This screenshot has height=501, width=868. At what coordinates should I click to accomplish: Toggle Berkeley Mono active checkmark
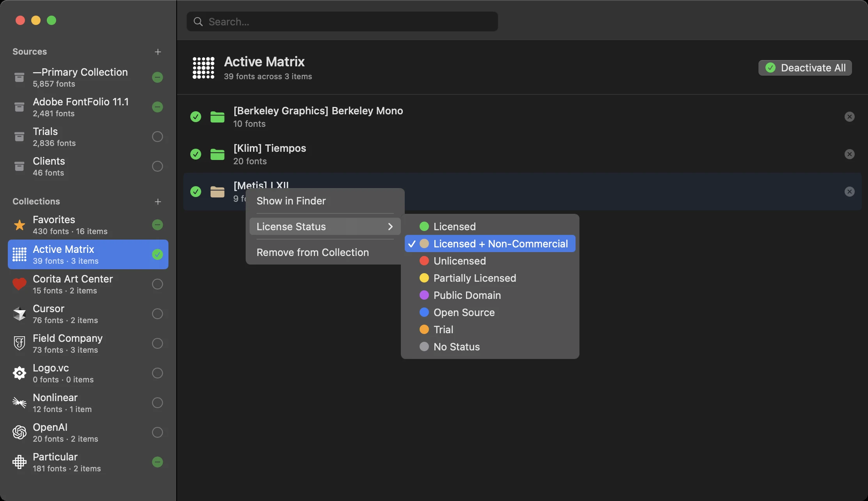[196, 117]
